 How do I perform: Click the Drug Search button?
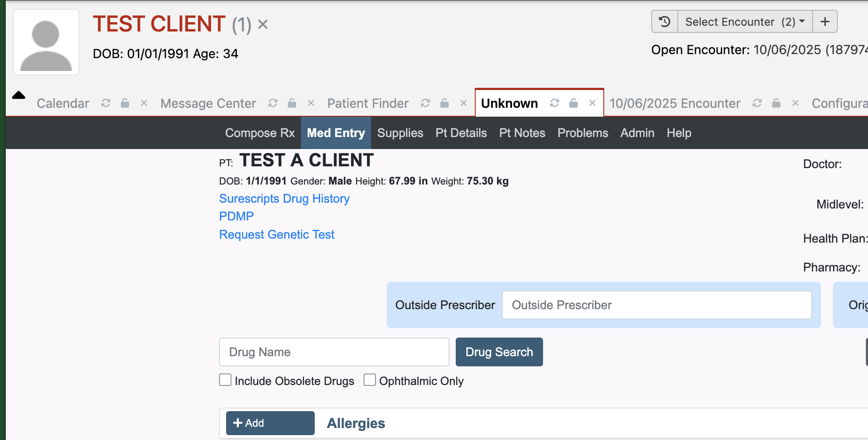coord(499,352)
